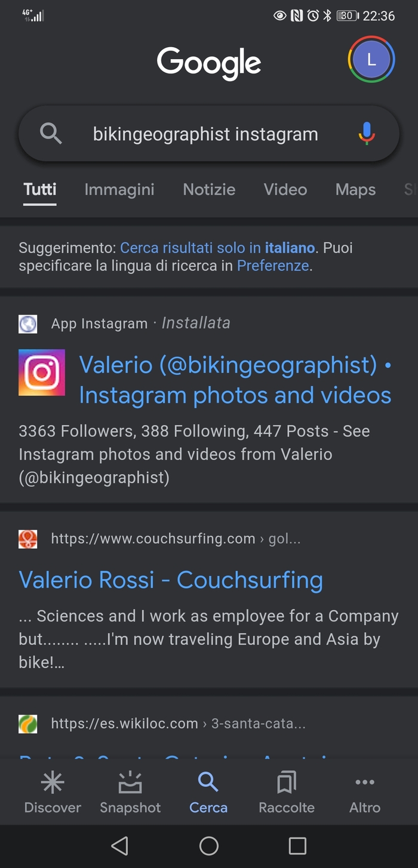Open the Preferenze link
This screenshot has height=868, width=418.
tap(273, 266)
